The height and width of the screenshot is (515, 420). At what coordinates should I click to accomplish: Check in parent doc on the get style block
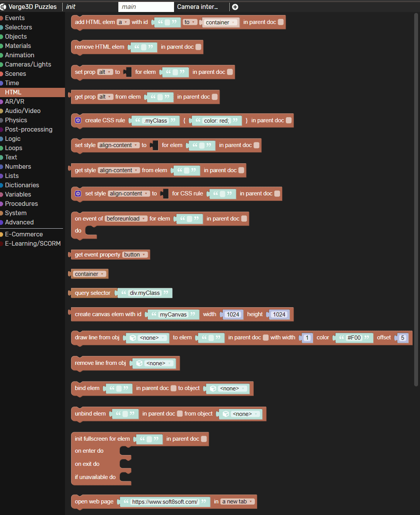pos(241,170)
